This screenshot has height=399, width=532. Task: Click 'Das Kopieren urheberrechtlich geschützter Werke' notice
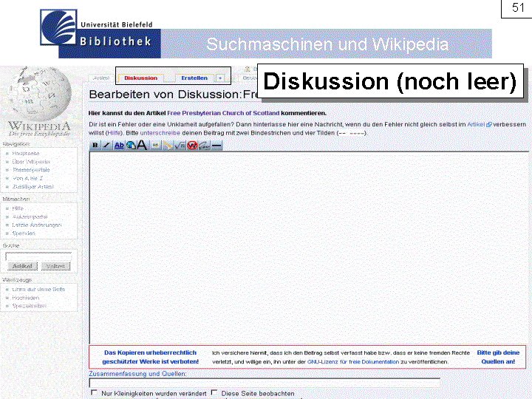[x=150, y=358]
